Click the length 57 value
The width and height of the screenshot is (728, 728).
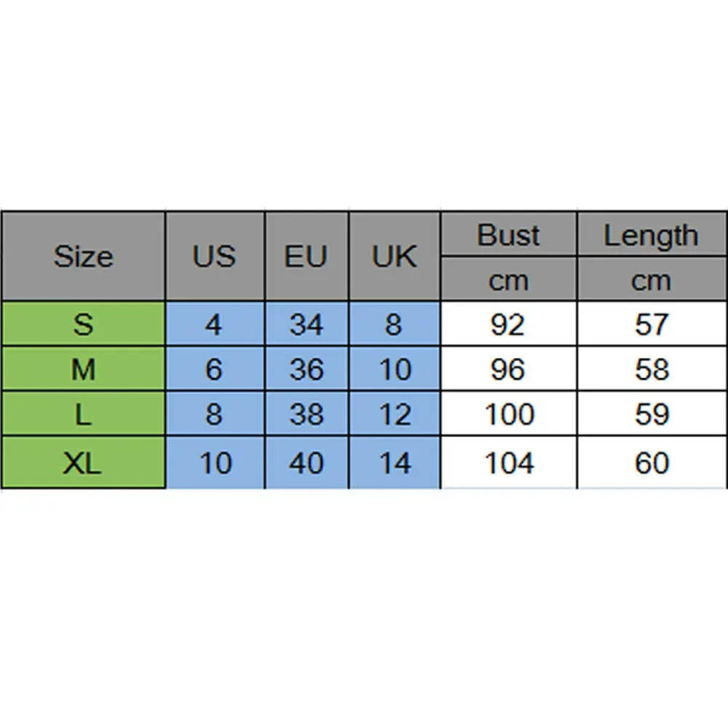652,324
